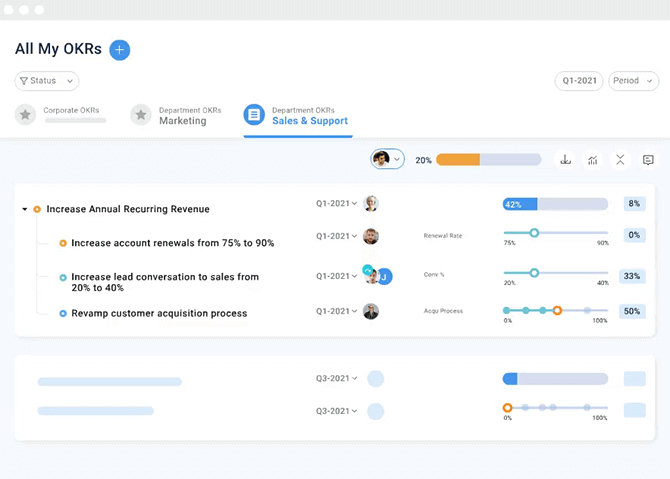Switch to Department OKRs Marketing tab
Screen dimensions: 670x479
[181, 116]
